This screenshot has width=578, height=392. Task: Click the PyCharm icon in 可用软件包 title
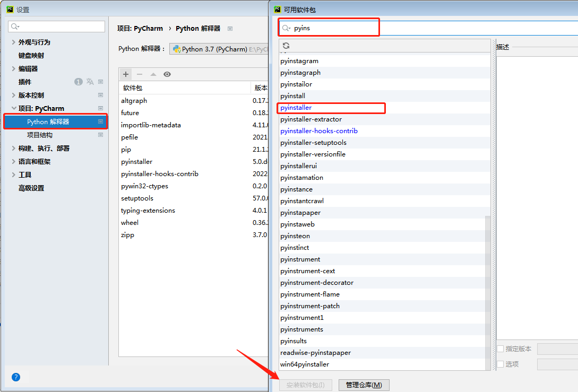[x=278, y=10]
